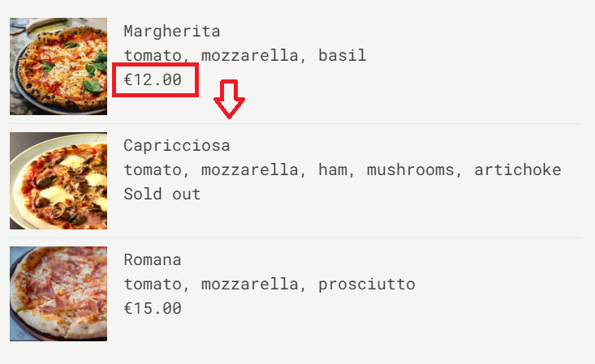
Task: Select the Margherita menu item title
Action: click(x=172, y=32)
